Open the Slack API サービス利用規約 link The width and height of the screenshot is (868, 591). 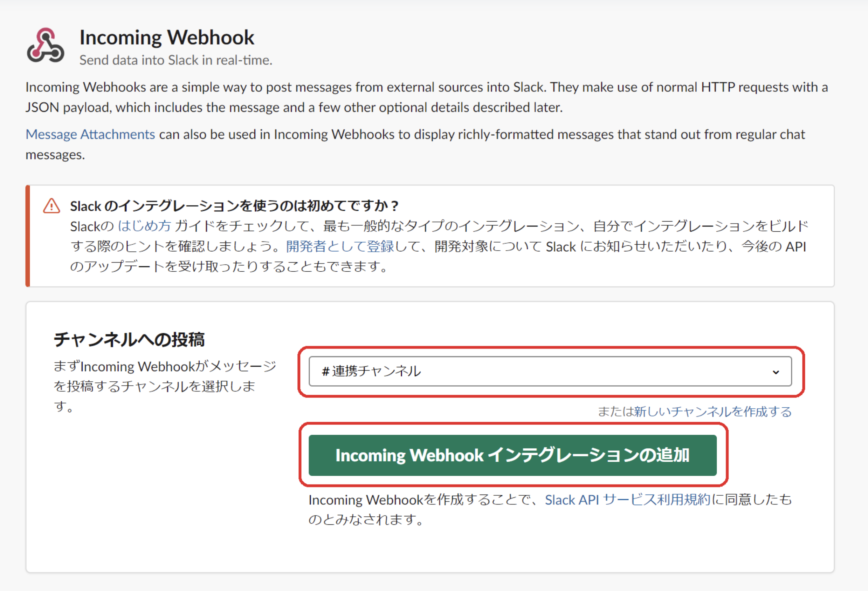tap(627, 500)
